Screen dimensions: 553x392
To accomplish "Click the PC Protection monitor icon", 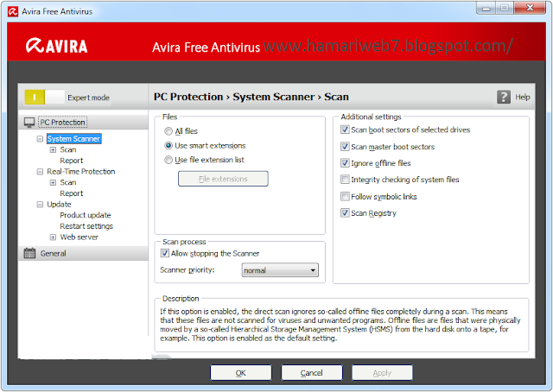I will pos(29,123).
